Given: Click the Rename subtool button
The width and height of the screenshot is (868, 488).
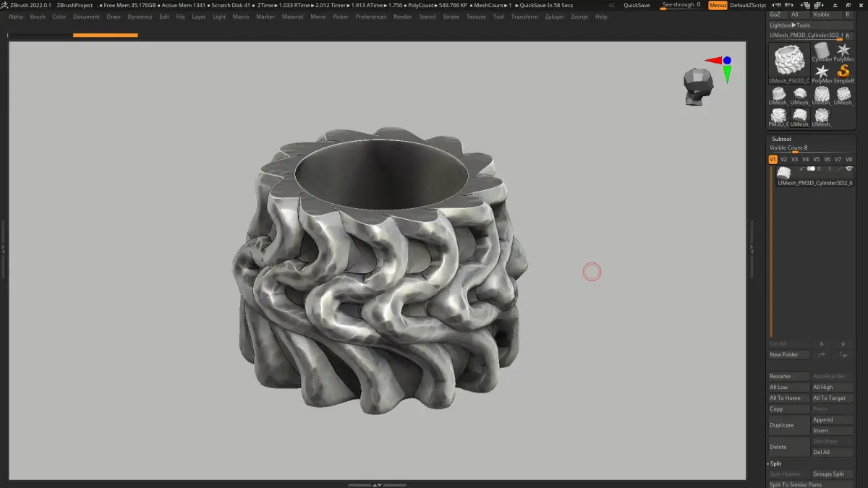Looking at the screenshot, I should coord(789,377).
